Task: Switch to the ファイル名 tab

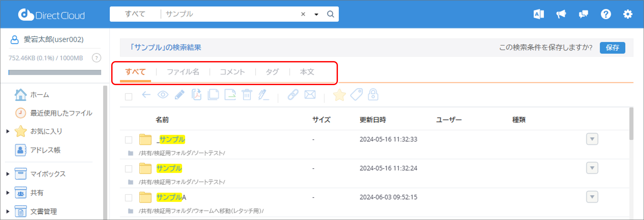Action: coord(183,72)
